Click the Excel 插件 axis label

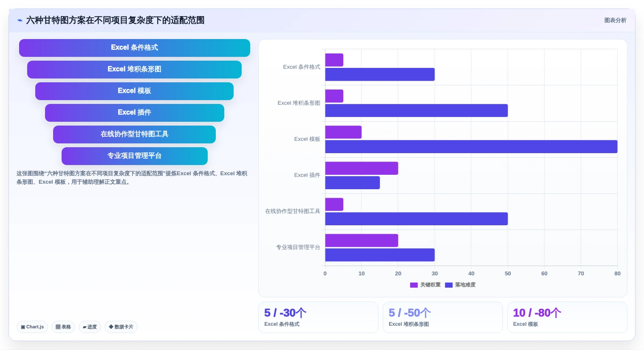[307, 175]
